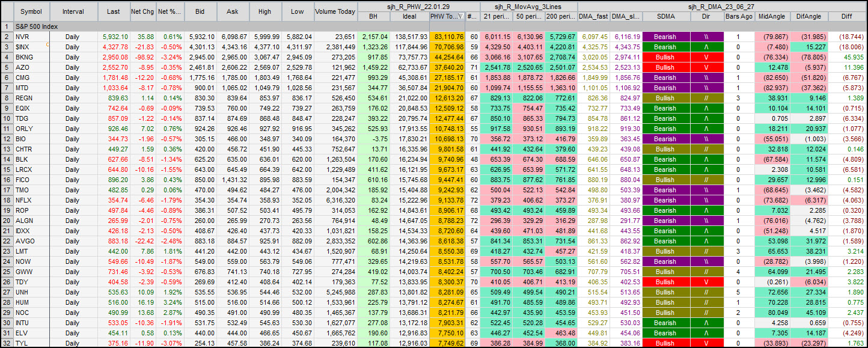Click the 138,517.93 Ideal value cell
868x348 pixels.
click(409, 37)
